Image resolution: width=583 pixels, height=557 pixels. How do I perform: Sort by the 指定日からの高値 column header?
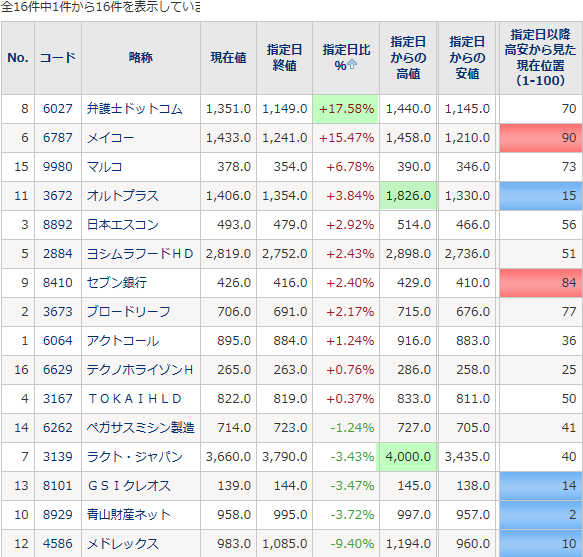[x=408, y=58]
